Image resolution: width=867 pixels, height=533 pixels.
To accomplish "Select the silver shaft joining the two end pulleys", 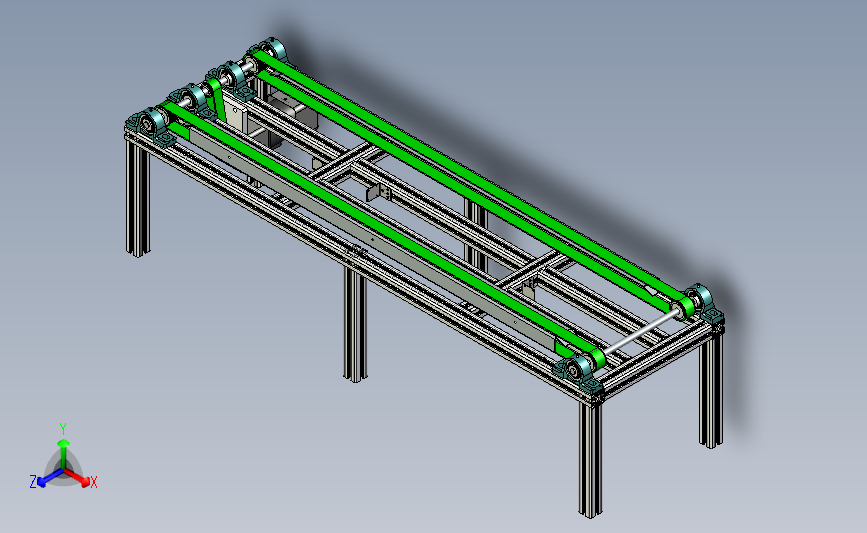I will pos(641,334).
